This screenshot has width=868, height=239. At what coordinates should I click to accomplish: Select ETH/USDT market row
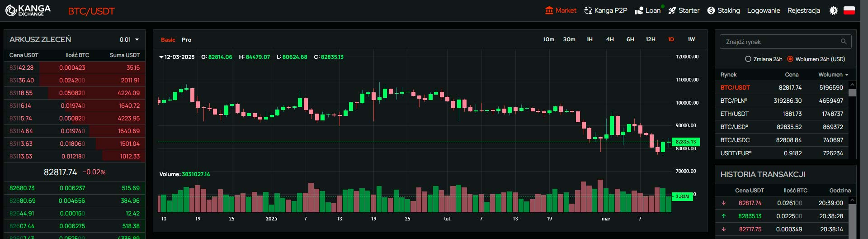pyautogui.click(x=782, y=114)
